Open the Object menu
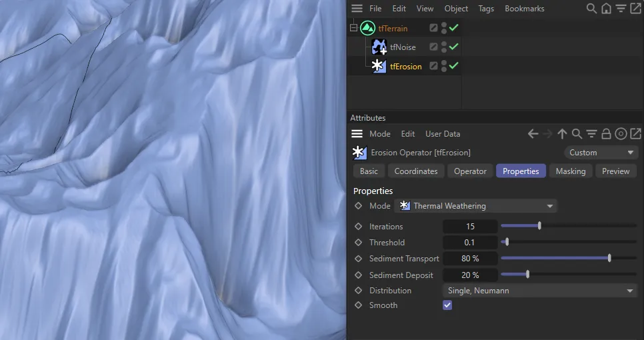644x340 pixels. [x=456, y=8]
